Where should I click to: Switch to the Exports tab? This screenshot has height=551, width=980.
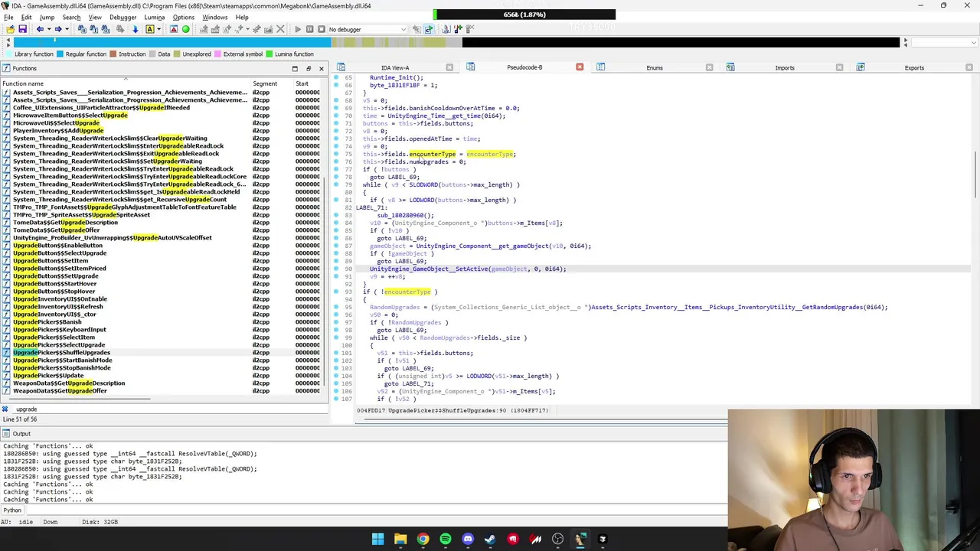pyautogui.click(x=914, y=68)
